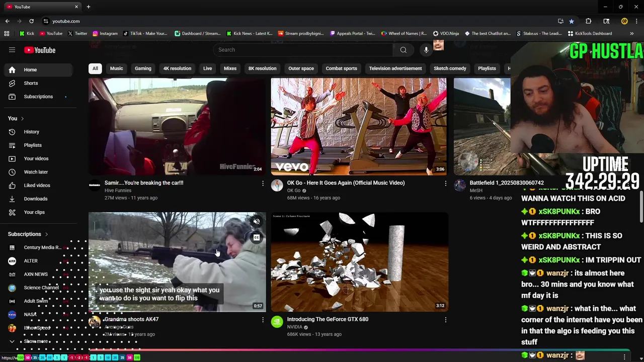Viewport: 644px width, 362px height.
Task: Open Your clips in the sidebar
Action: click(x=38, y=212)
